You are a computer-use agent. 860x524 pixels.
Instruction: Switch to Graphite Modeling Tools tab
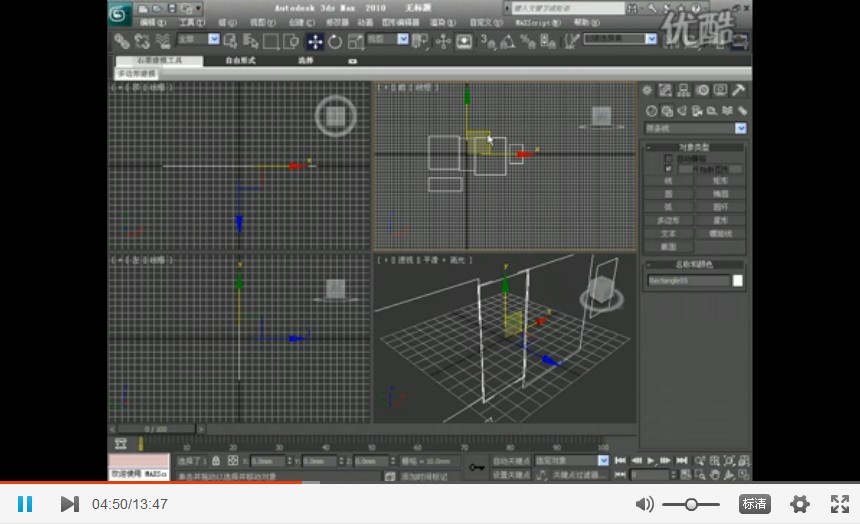(x=160, y=60)
